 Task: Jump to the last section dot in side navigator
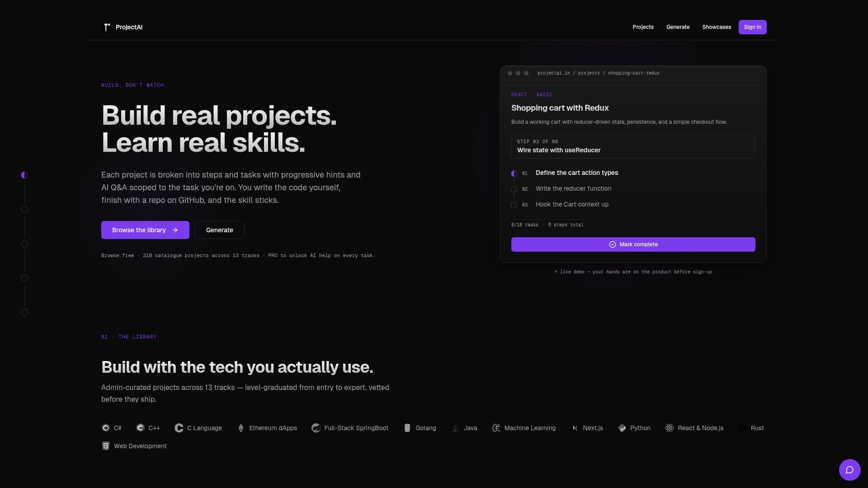pyautogui.click(x=24, y=312)
